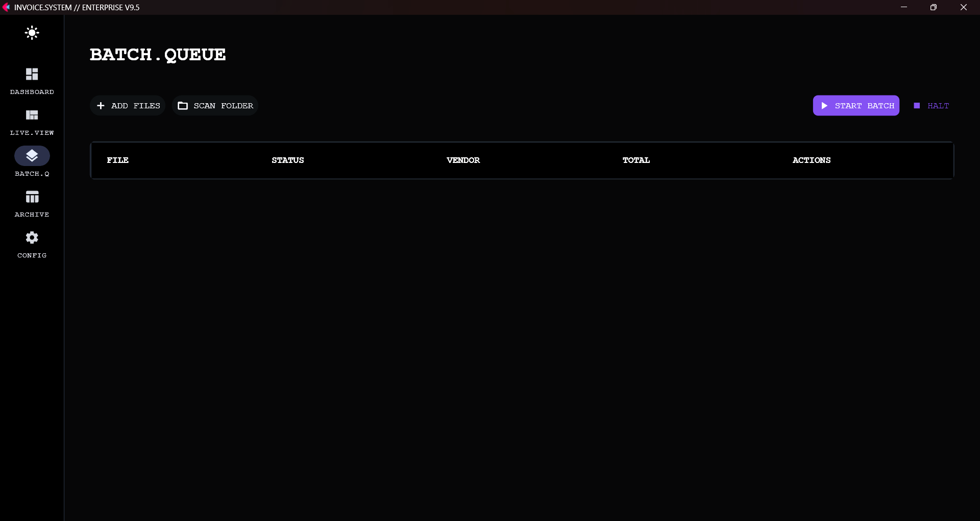
Task: Click the Scan Folder button
Action: pos(215,106)
